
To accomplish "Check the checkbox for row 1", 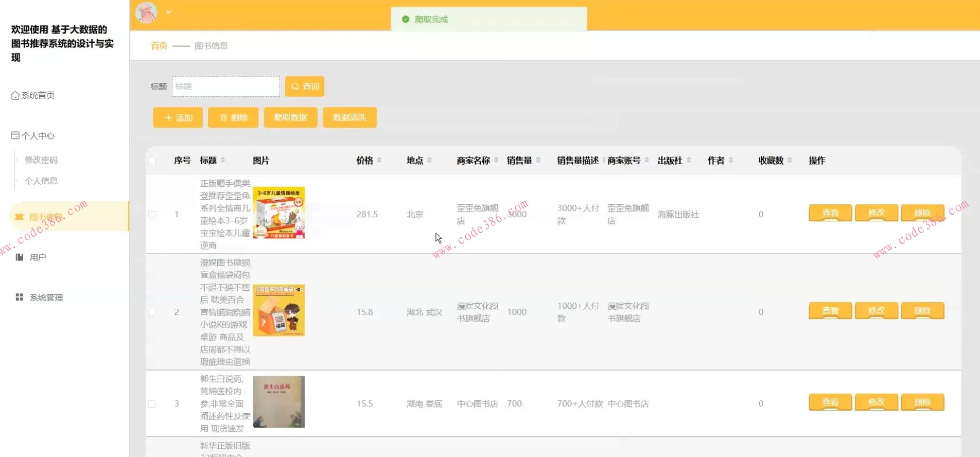I will tap(152, 215).
